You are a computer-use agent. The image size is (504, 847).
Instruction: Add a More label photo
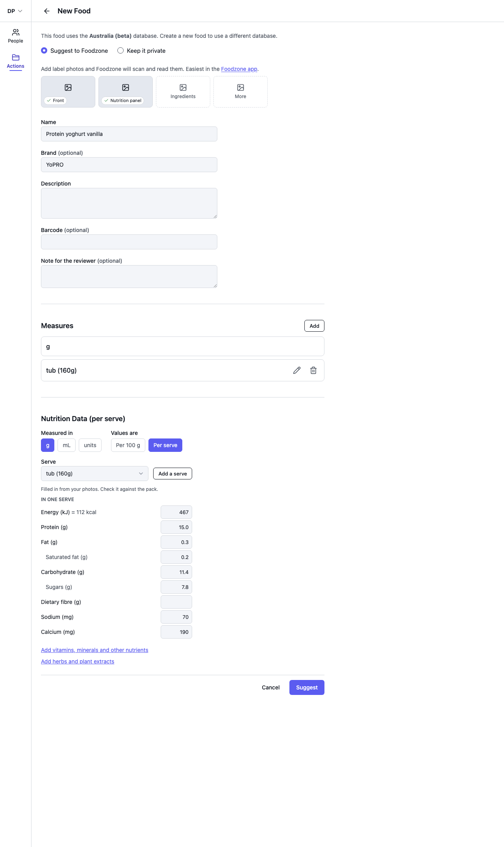click(241, 92)
